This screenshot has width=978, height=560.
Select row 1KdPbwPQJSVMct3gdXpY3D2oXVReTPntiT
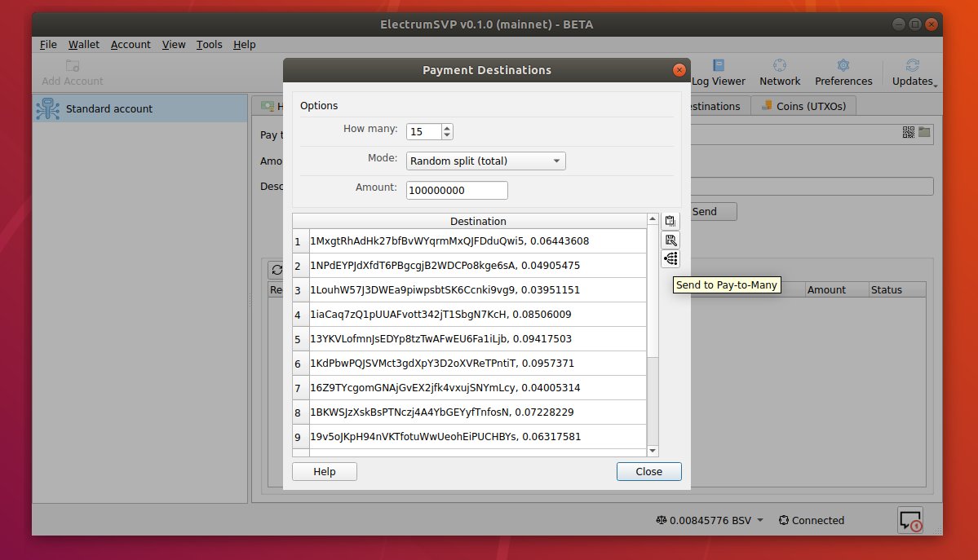[x=478, y=363]
